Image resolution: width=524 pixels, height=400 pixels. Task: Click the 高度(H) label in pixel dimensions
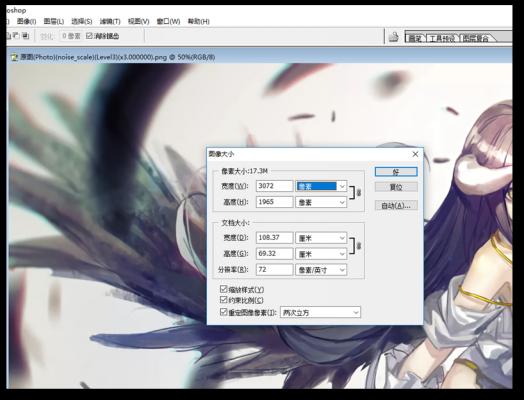click(236, 202)
